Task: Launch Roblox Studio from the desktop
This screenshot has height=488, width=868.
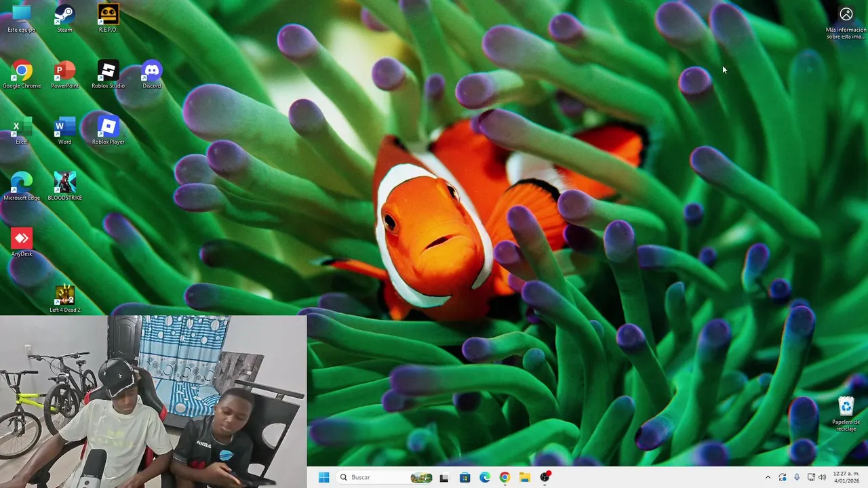Action: coord(108,75)
